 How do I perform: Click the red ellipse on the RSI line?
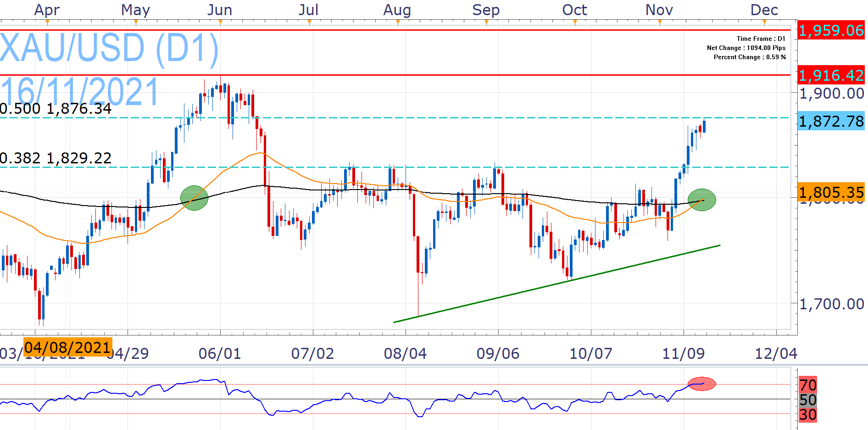[701, 384]
